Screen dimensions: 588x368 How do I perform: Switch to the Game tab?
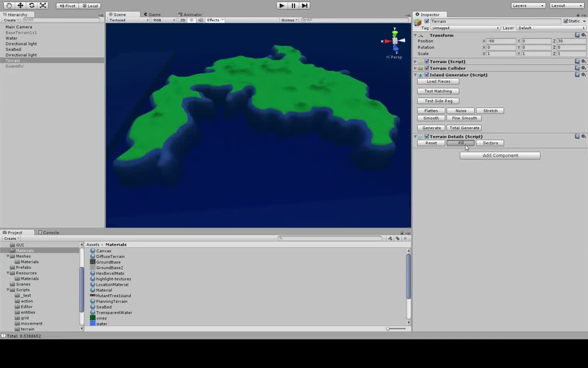[x=152, y=14]
